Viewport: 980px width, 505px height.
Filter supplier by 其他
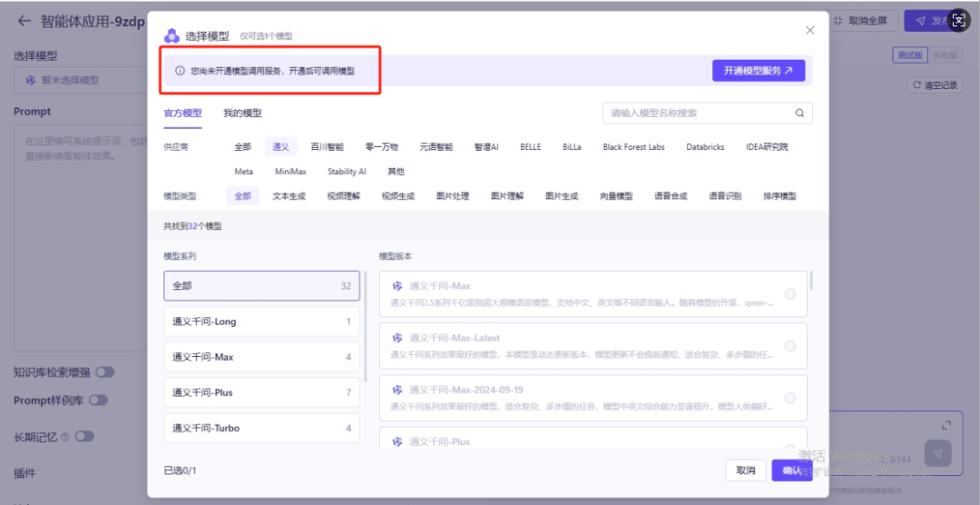396,172
